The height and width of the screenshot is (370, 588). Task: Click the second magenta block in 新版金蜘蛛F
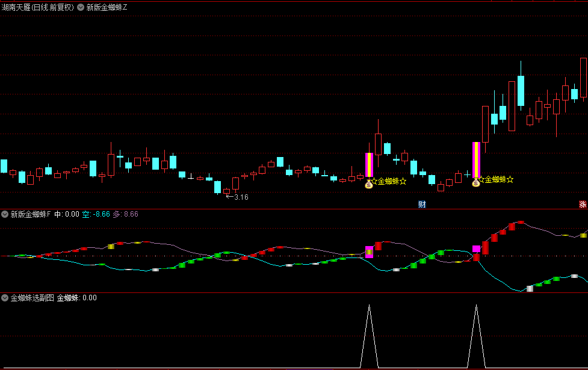tap(476, 249)
